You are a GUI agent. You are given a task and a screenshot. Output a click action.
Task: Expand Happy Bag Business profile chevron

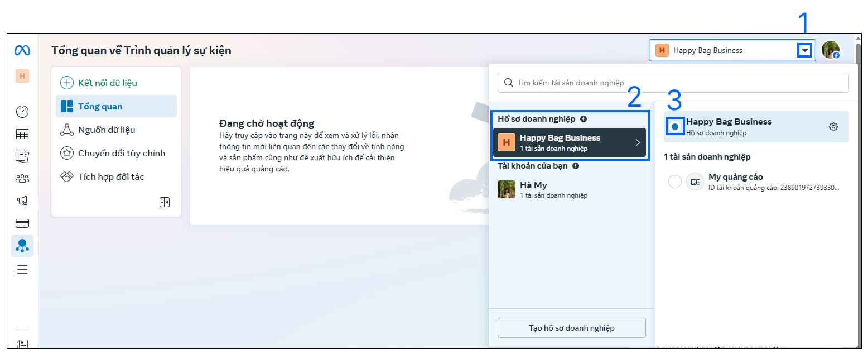(x=638, y=143)
